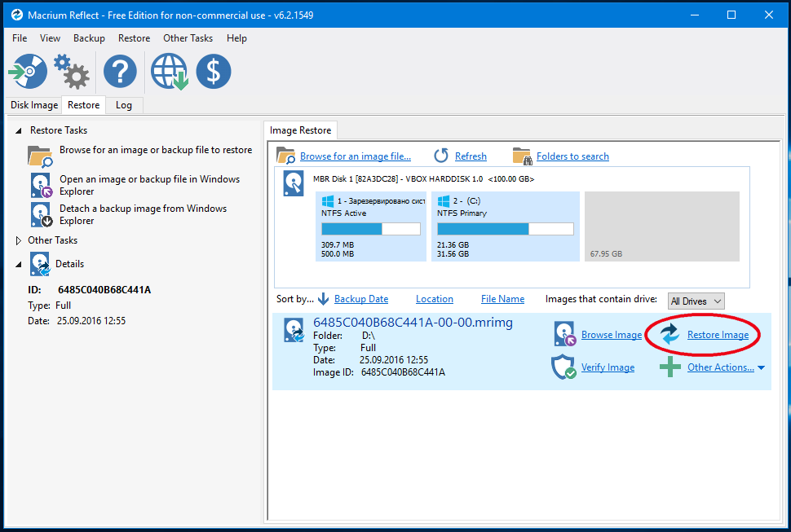Click the 6485C040B68C441A-00-00.mrimg file name
The image size is (791, 532).
click(413, 323)
